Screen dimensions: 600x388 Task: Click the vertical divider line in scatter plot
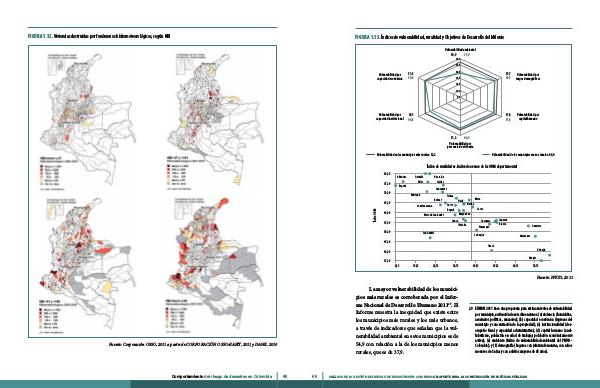[x=472, y=217]
